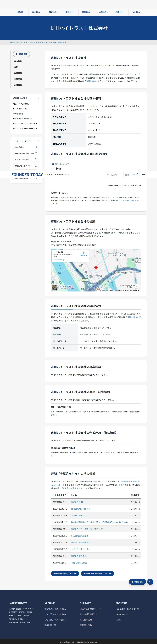Screen dimensions: 157x644
Task: Open 株式会社建築板金巴 link
Action: pyautogui.click(x=79, y=536)
